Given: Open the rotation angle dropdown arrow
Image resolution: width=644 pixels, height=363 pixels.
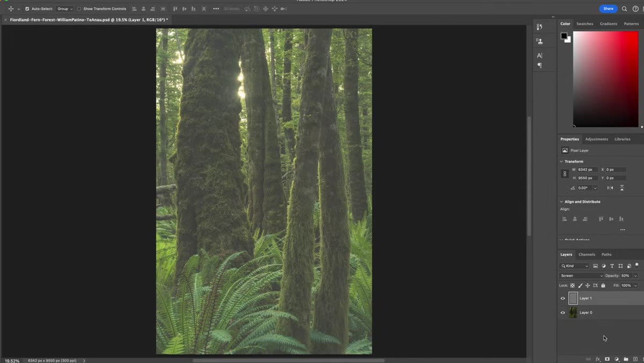Looking at the screenshot, I should (595, 188).
